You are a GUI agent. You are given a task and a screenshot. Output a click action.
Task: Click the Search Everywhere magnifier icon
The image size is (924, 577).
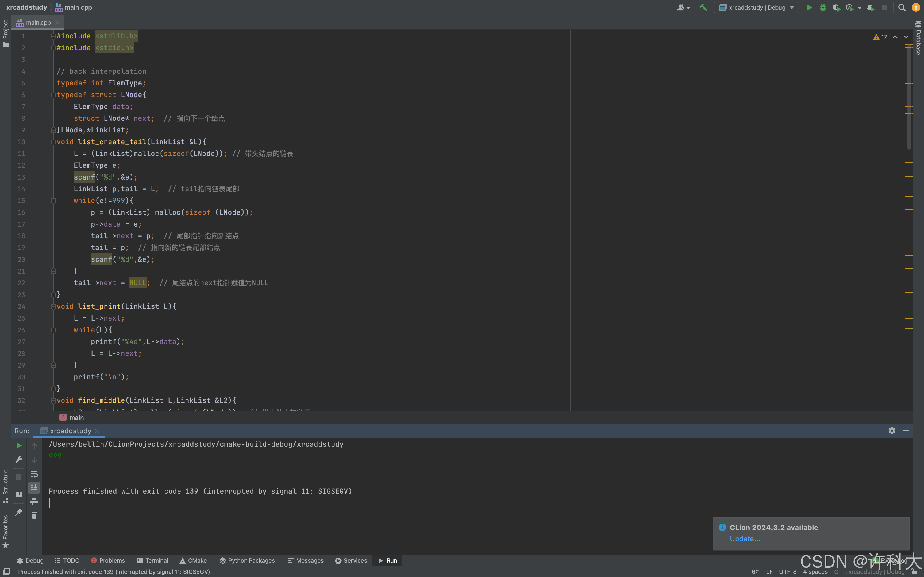coord(902,8)
